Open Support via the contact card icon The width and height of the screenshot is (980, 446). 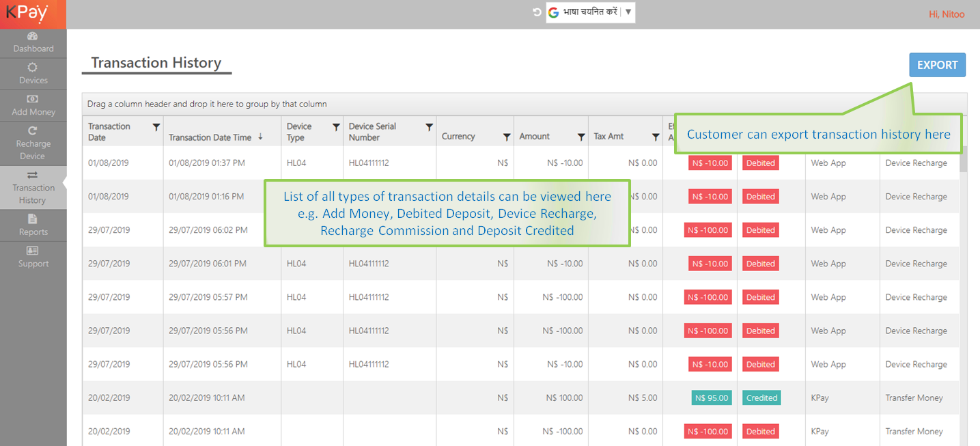coord(32,251)
